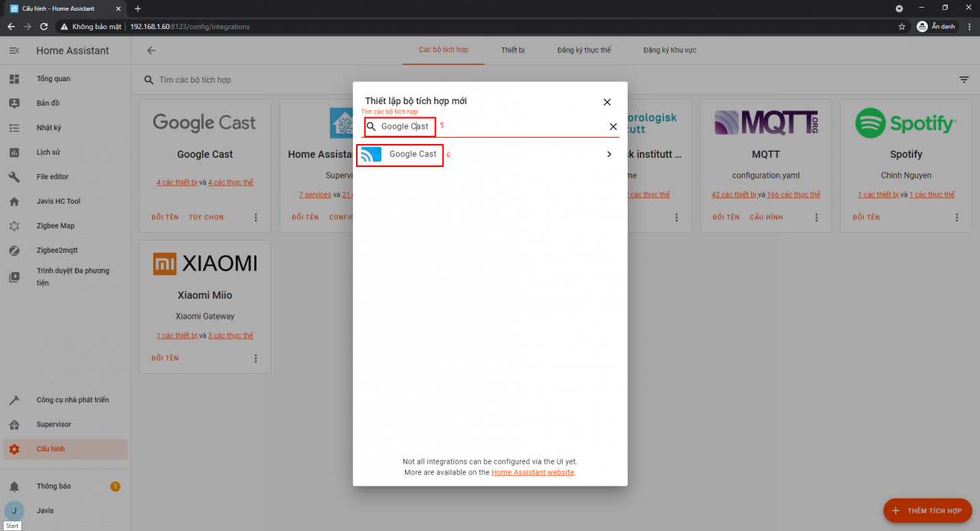Open Supervisor from sidebar
This screenshot has height=531, width=980.
54,424
